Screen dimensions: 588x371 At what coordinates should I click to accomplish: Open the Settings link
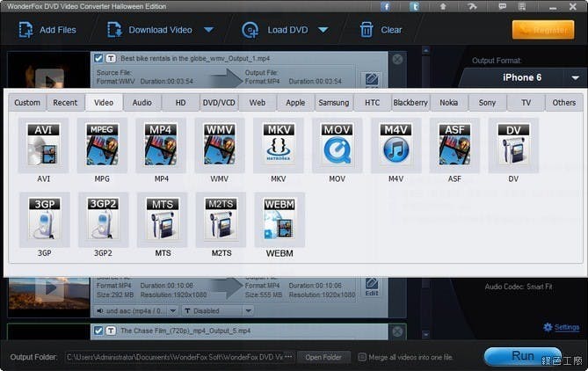[562, 328]
